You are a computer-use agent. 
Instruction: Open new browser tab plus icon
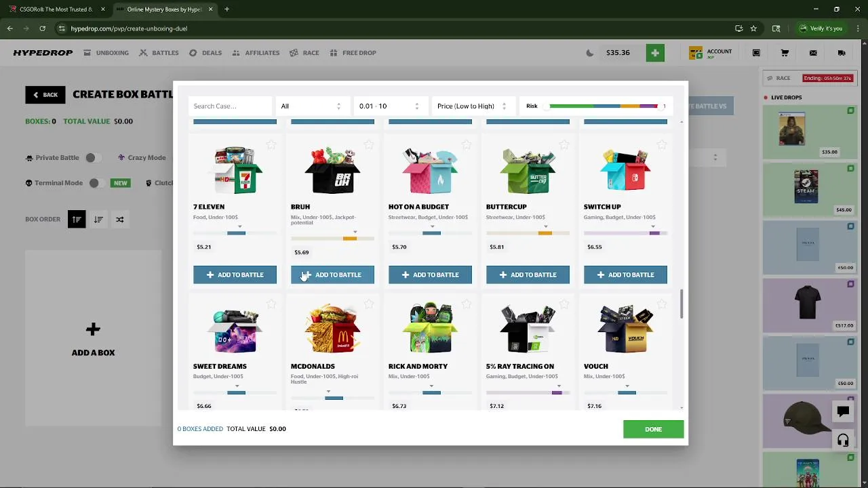click(226, 9)
